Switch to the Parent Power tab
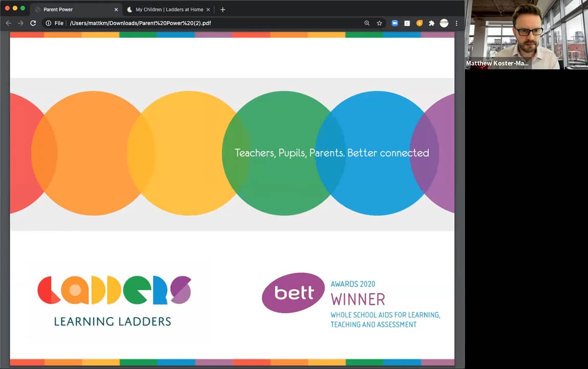Viewport: 588px width, 369px height. (x=76, y=9)
